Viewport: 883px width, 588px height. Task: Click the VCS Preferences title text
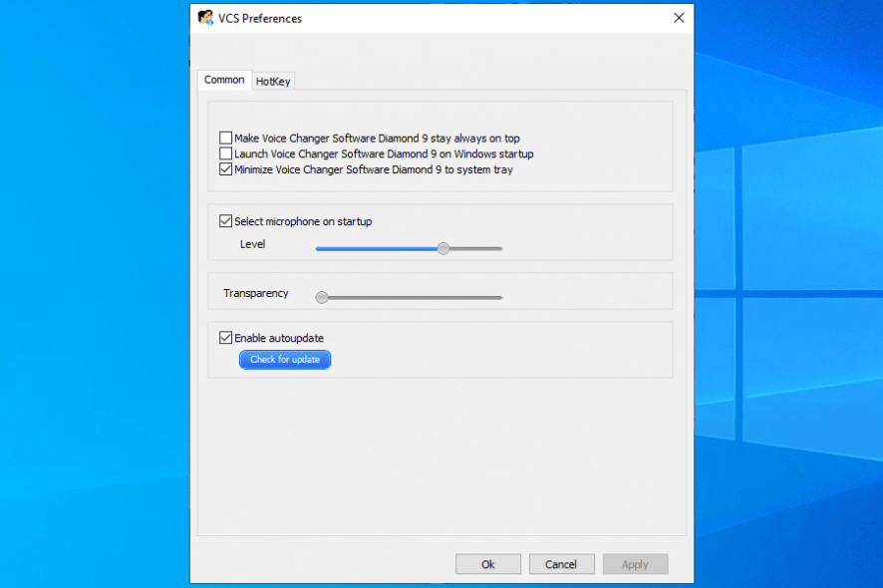tap(260, 19)
